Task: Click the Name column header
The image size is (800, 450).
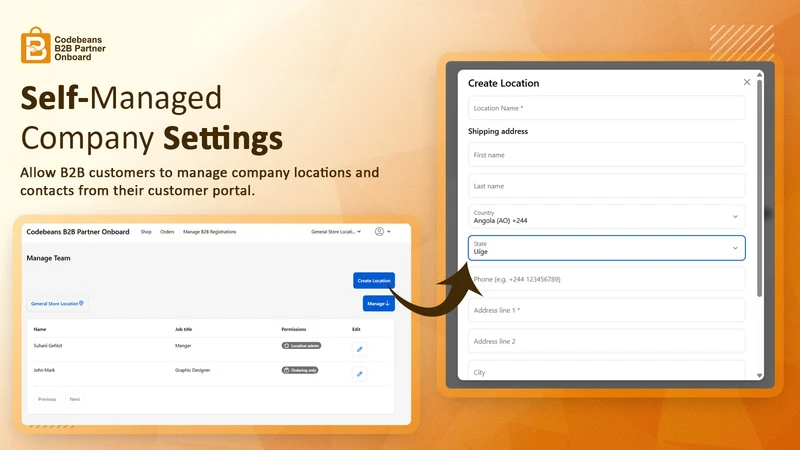Action: [x=40, y=329]
